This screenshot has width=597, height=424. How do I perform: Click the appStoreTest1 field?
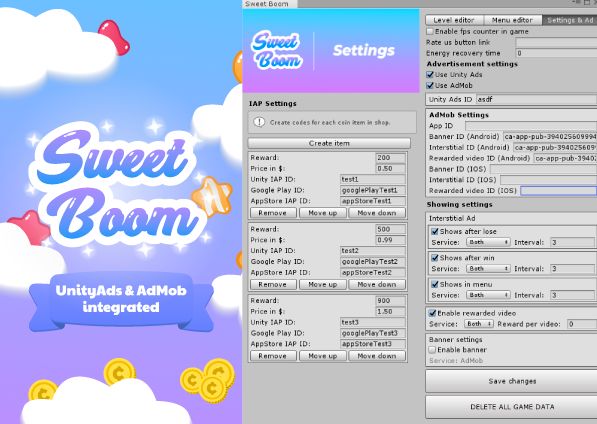(373, 201)
